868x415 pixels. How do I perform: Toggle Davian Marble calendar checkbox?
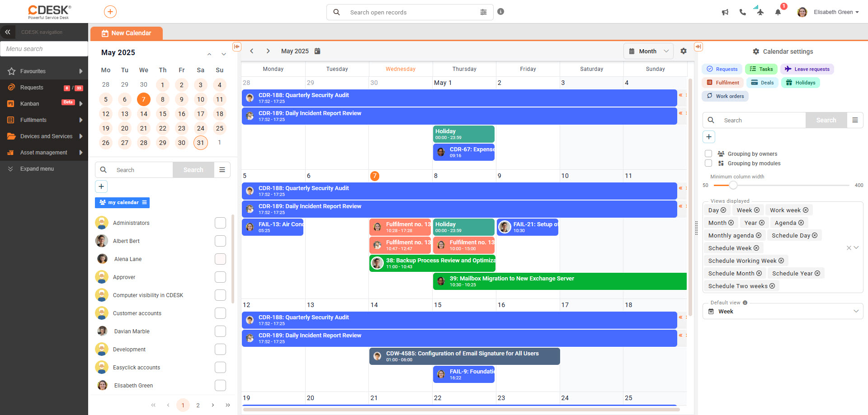tap(220, 331)
